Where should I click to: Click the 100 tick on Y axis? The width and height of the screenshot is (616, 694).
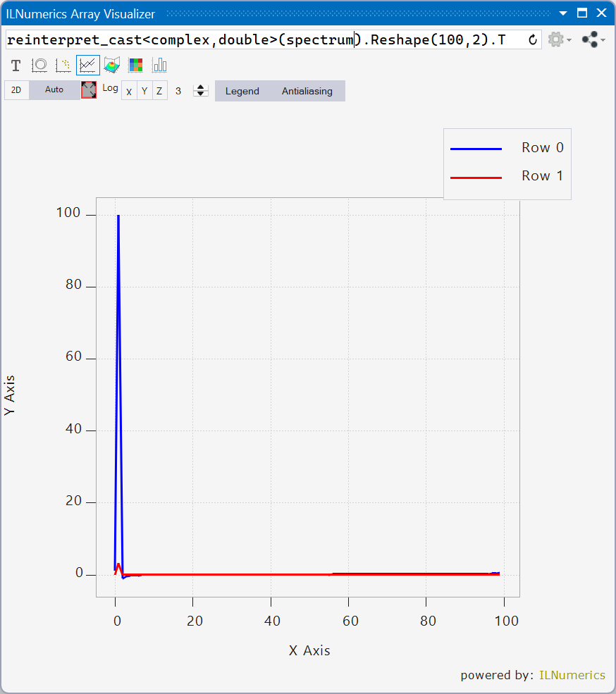tap(68, 213)
